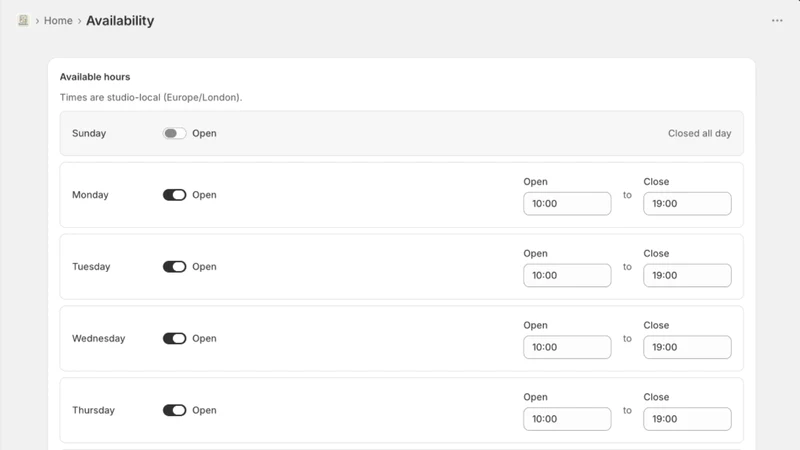Screen dimensions: 800x450
Task: Edit the Monday closing time field
Action: 687,204
